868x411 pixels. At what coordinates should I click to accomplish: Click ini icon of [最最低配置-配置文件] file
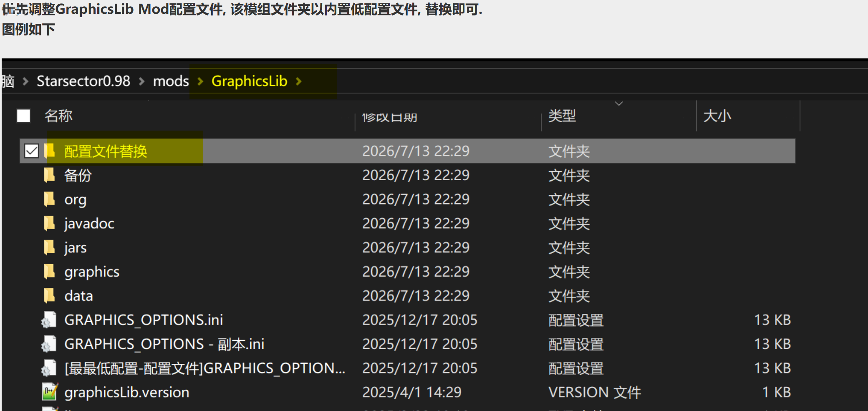click(49, 368)
